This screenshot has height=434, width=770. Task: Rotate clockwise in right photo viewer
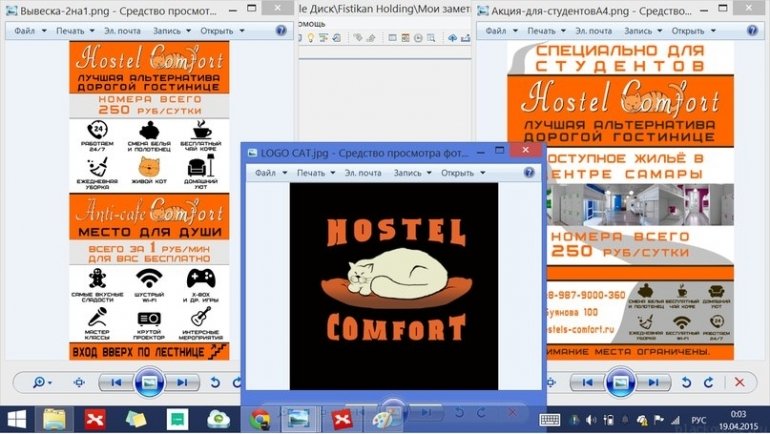point(708,382)
